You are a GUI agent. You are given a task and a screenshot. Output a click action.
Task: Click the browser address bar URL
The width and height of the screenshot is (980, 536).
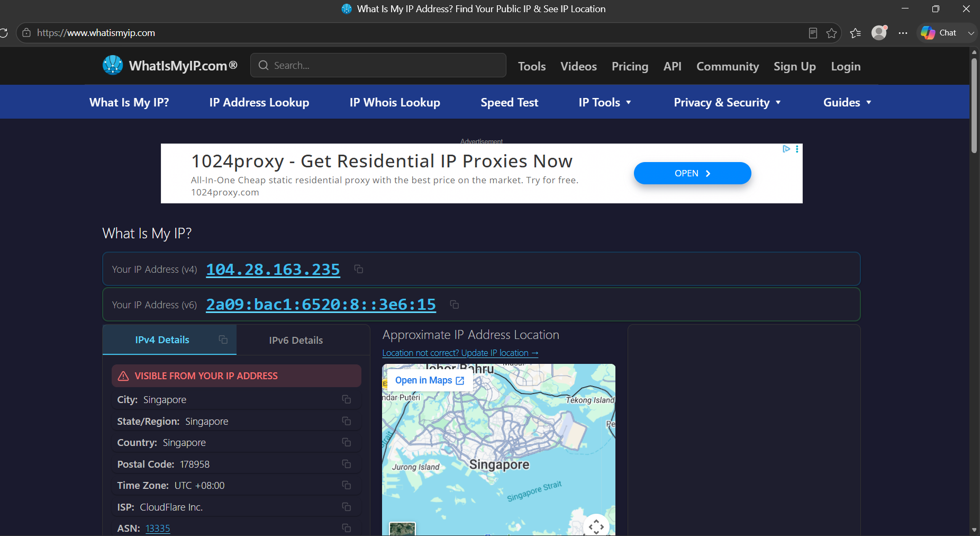96,33
